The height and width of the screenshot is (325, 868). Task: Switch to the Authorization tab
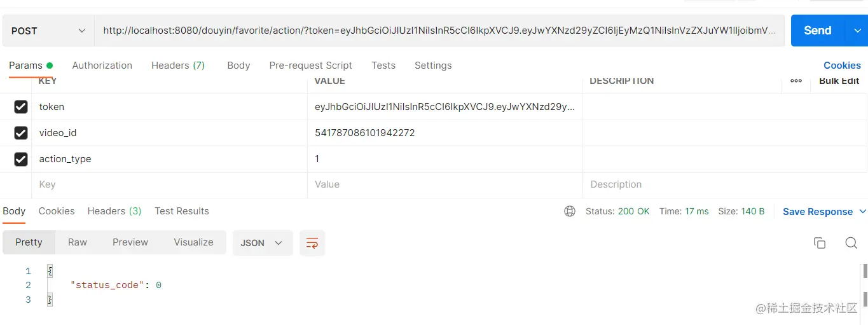[102, 66]
